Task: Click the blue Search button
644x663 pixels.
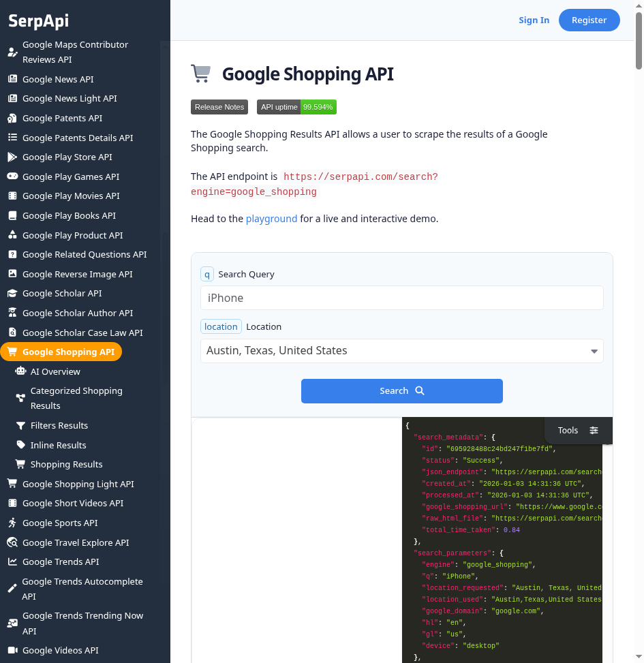Action: click(x=401, y=390)
